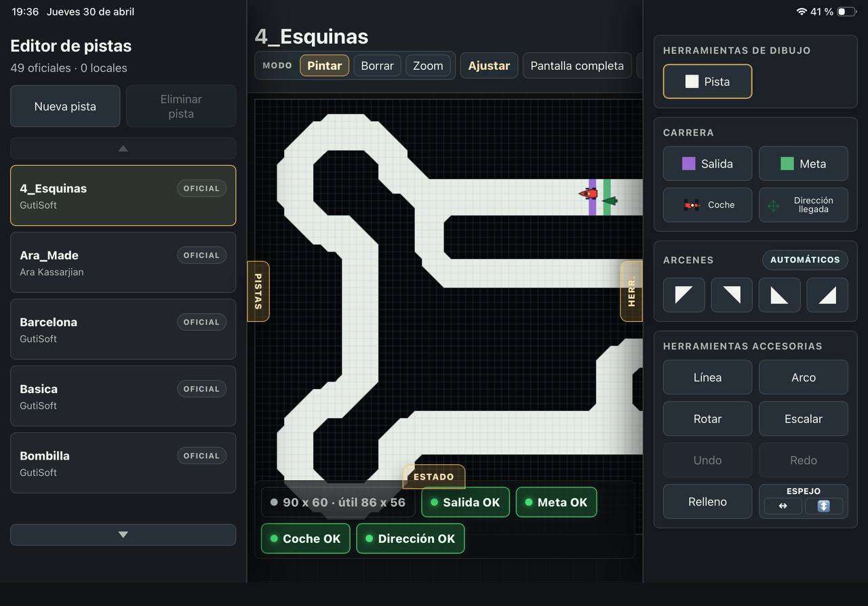The height and width of the screenshot is (606, 868).
Task: Open the Ara_Made track
Action: pos(123,262)
